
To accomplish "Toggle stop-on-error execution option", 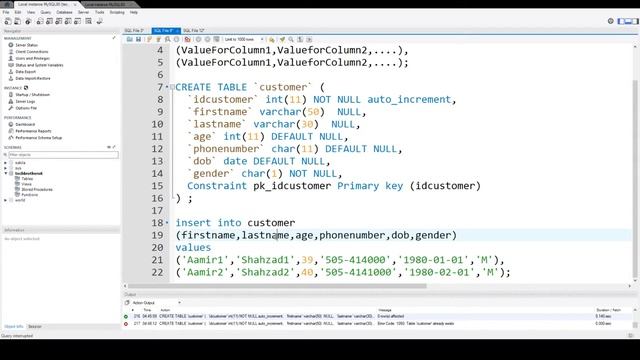I will [x=187, y=40].
